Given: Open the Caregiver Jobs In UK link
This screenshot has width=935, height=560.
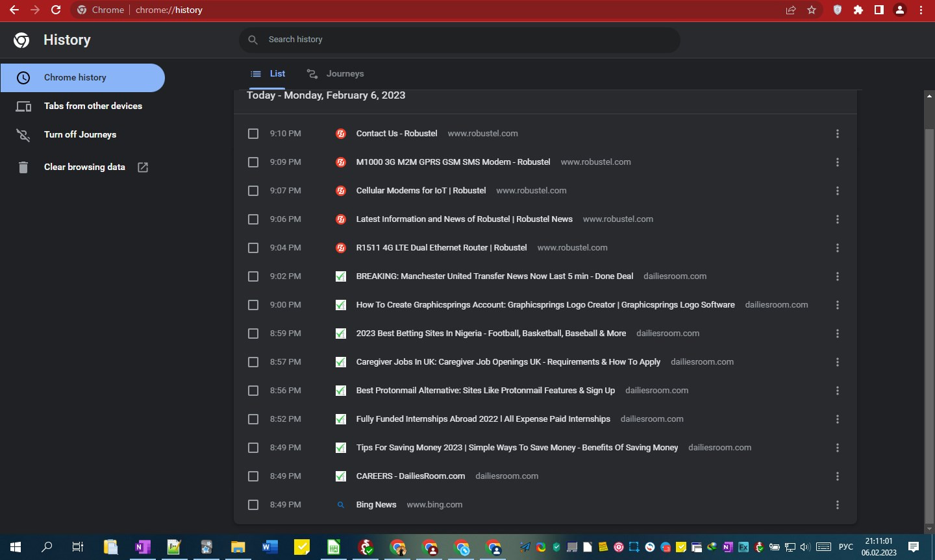Looking at the screenshot, I should pos(508,362).
